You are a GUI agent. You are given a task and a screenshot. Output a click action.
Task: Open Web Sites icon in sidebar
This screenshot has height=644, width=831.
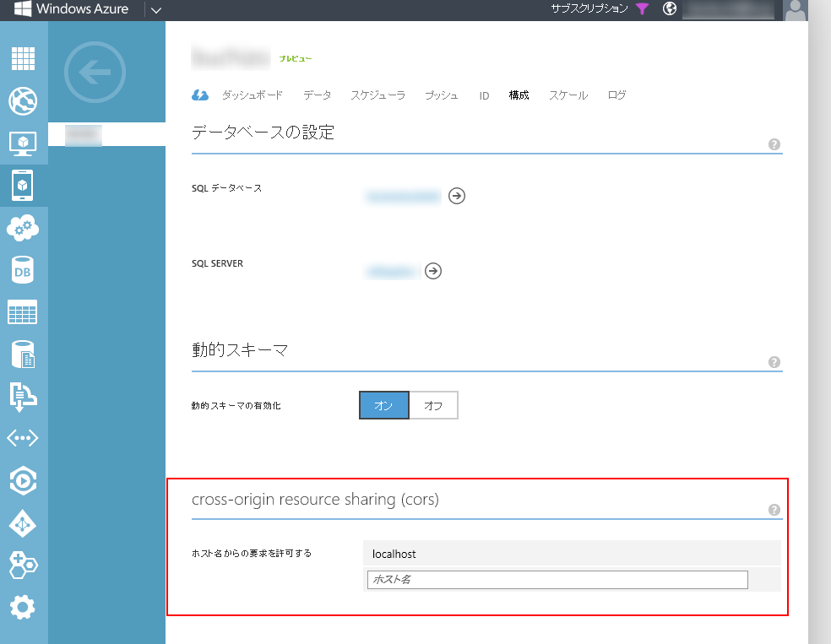click(x=23, y=101)
